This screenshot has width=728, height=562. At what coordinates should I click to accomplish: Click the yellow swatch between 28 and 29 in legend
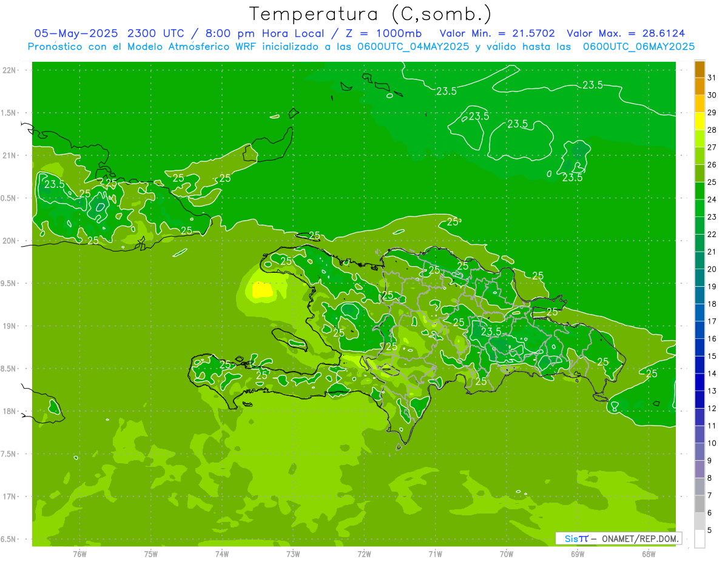tap(699, 121)
